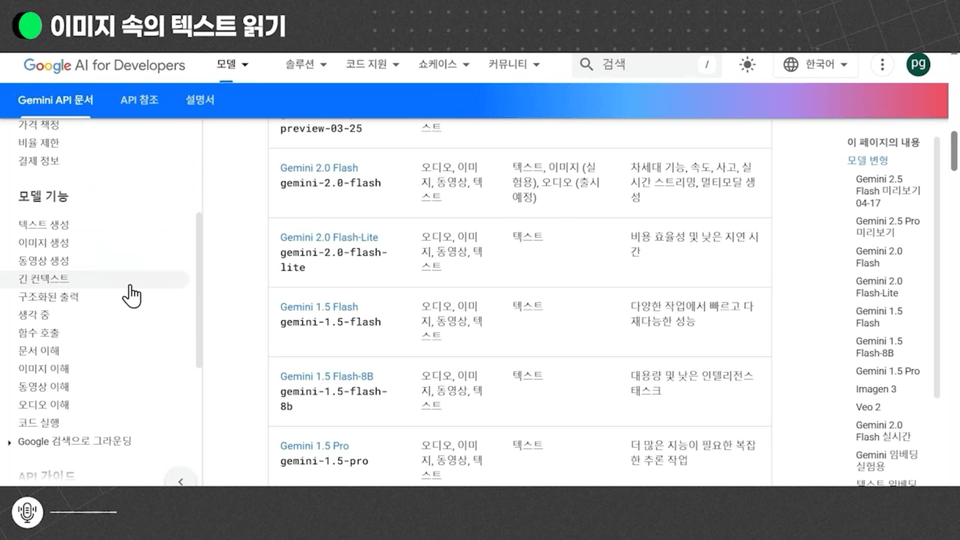The image size is (960, 540).
Task: Jump to Gemini 2.5 Flash 미리보기 04-17 section
Action: [888, 191]
